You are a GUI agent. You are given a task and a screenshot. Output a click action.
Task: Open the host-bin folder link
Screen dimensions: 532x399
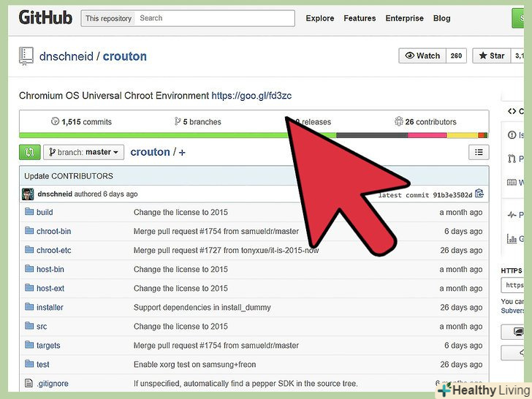coord(50,269)
